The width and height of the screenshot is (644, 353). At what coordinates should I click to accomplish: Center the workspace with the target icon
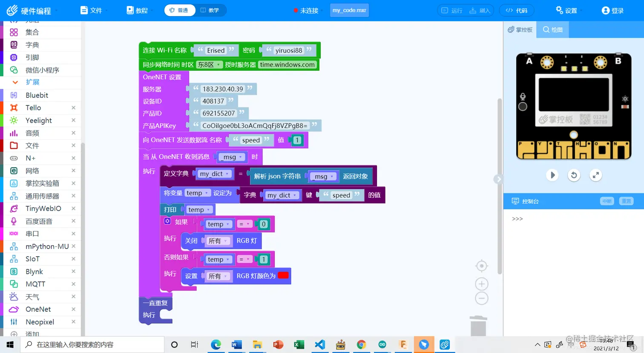(x=481, y=266)
